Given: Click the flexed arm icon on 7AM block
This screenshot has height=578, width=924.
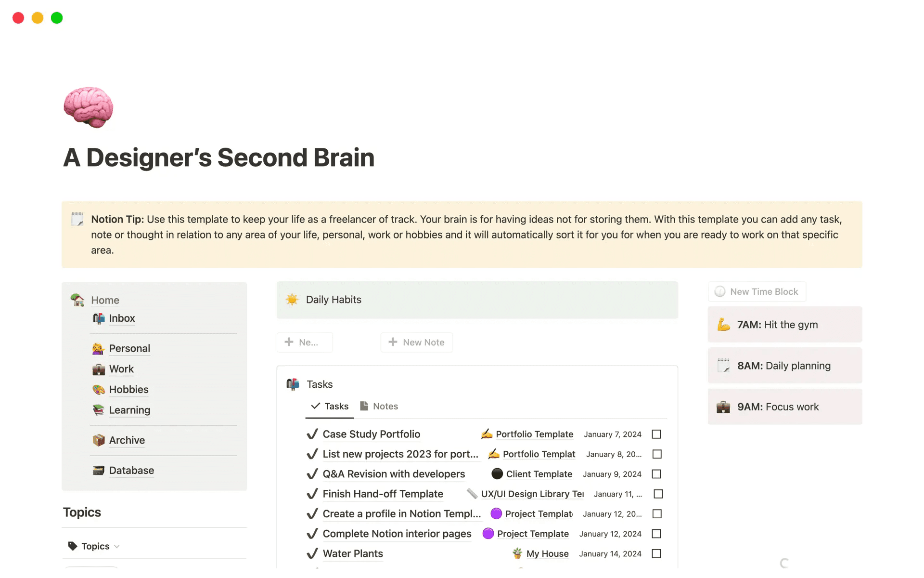Looking at the screenshot, I should 723,325.
